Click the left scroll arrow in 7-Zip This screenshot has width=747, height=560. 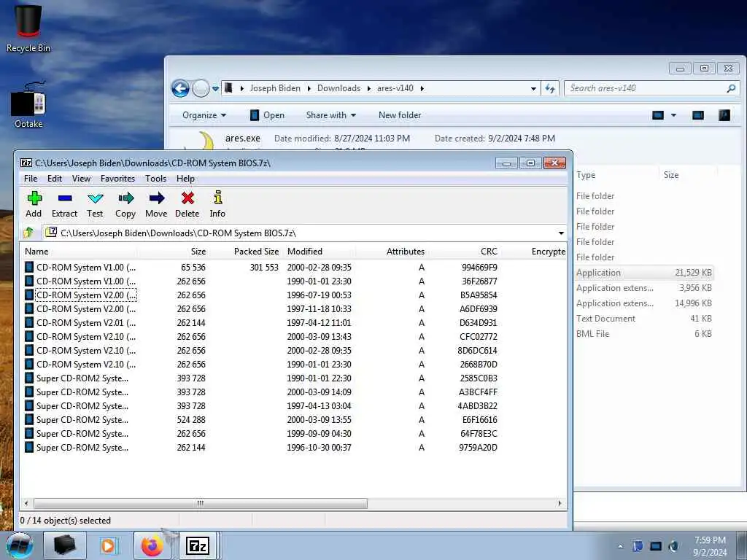[27, 503]
